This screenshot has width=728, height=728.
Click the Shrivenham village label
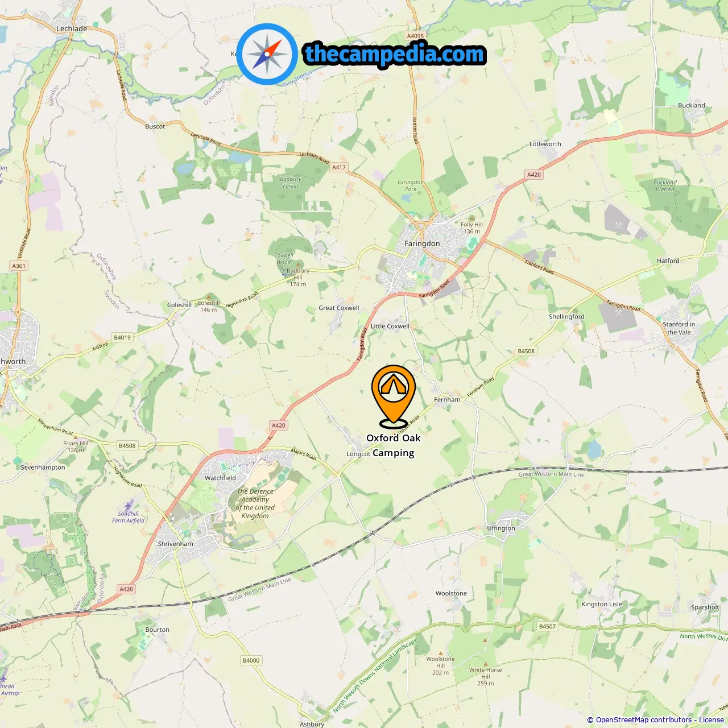[175, 544]
